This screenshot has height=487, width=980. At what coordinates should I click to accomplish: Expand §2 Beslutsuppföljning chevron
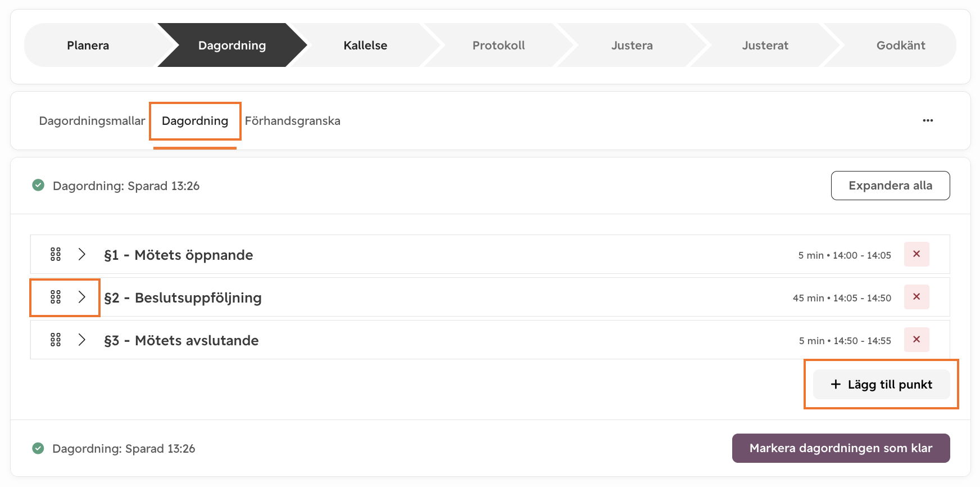82,297
